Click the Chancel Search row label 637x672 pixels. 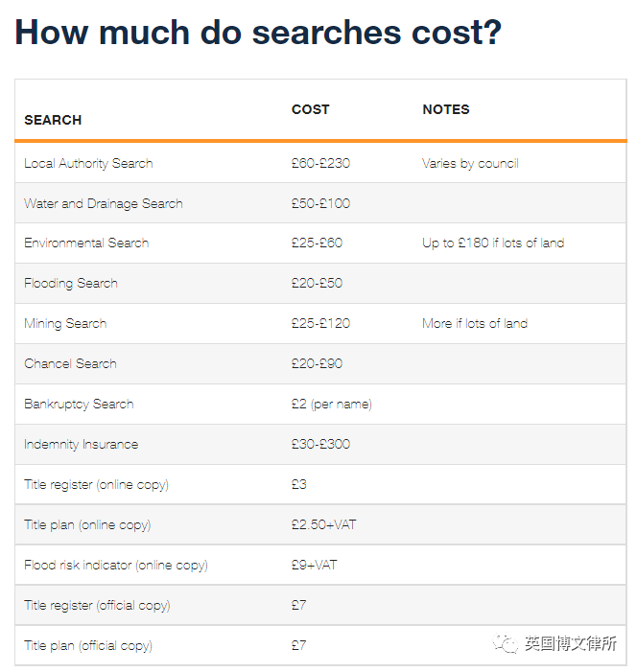pos(70,364)
